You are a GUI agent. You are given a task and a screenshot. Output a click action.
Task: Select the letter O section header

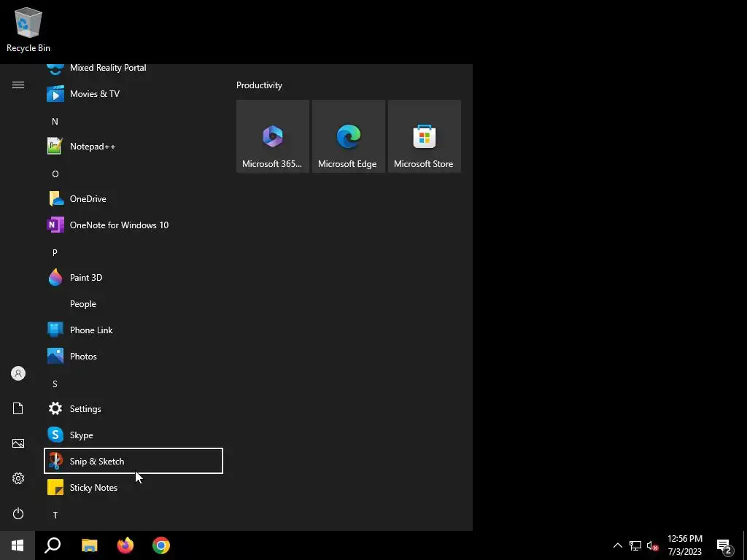click(x=55, y=174)
